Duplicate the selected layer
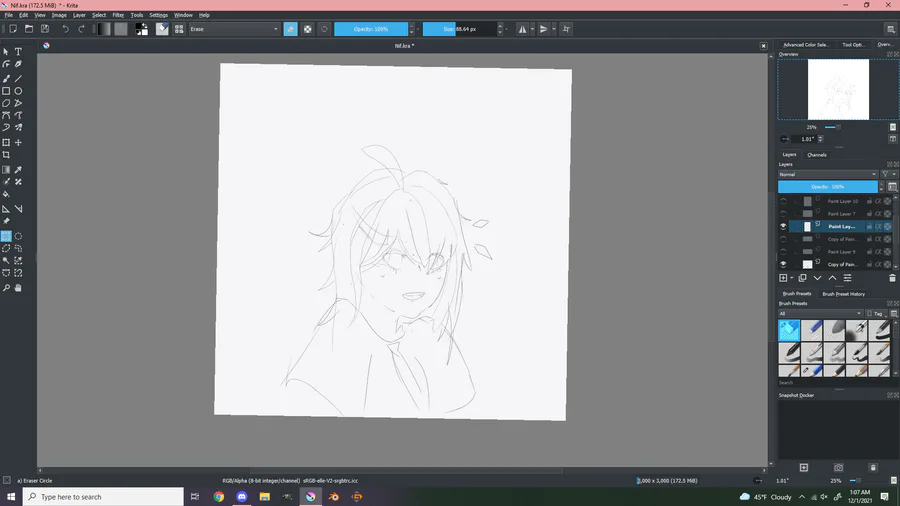The width and height of the screenshot is (900, 506). (x=802, y=278)
